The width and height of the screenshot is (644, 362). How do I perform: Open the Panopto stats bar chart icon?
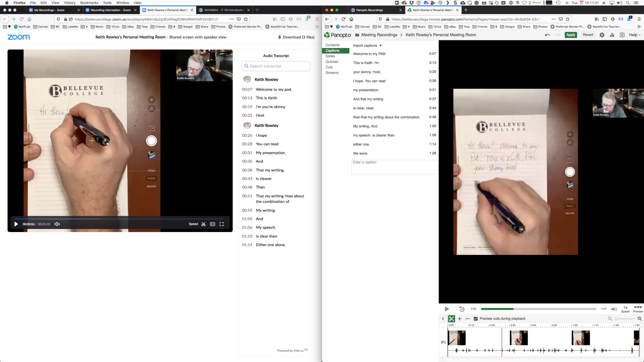[x=612, y=35]
